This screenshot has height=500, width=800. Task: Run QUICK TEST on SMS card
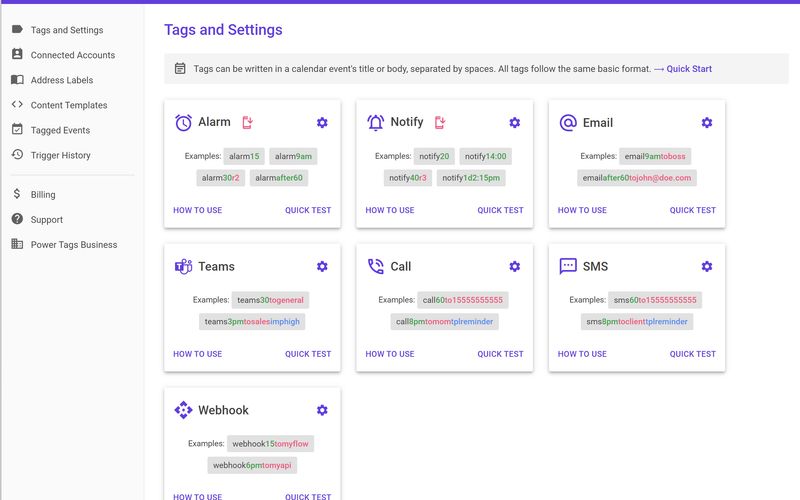click(x=693, y=354)
